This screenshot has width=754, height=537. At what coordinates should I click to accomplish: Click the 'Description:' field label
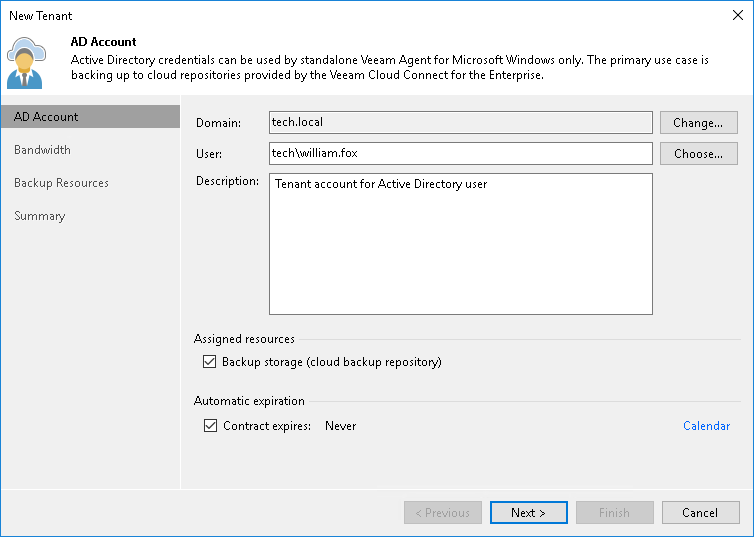(227, 181)
